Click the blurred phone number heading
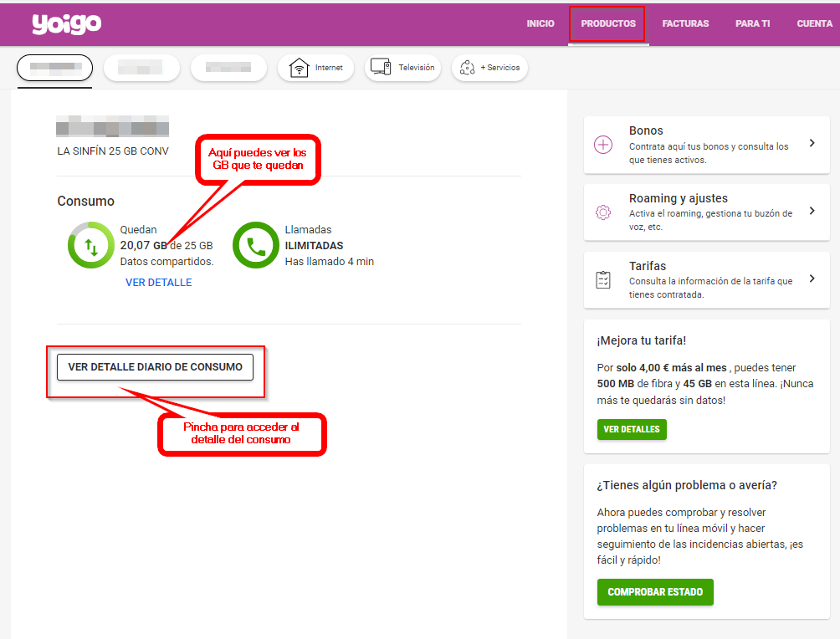 tap(112, 125)
